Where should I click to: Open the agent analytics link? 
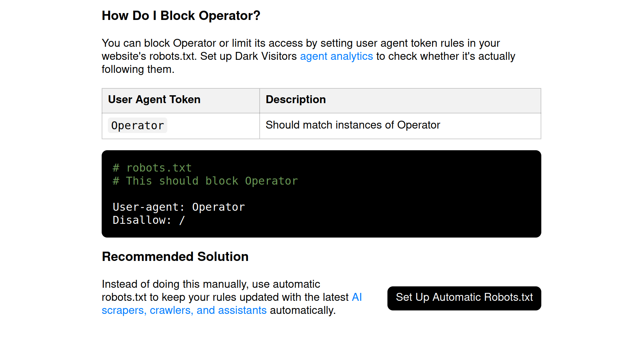coord(336,56)
